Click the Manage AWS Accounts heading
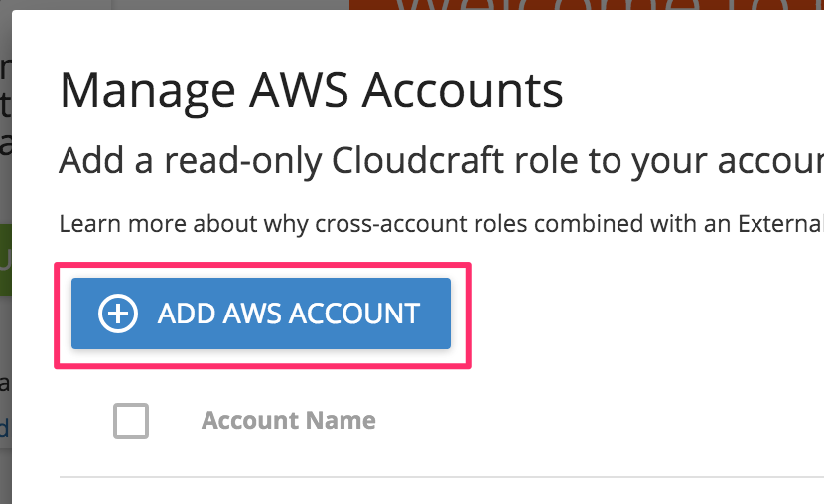Screen dimensions: 824x504 [x=312, y=91]
